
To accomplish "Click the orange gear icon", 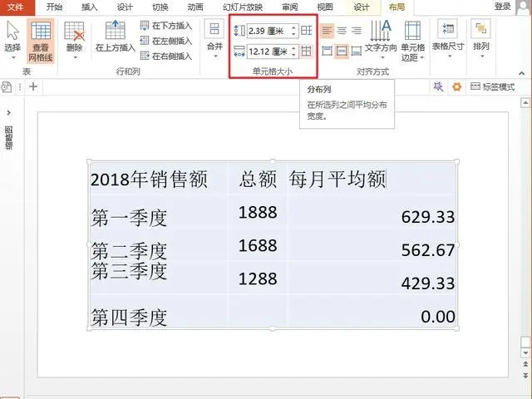I will pos(456,87).
